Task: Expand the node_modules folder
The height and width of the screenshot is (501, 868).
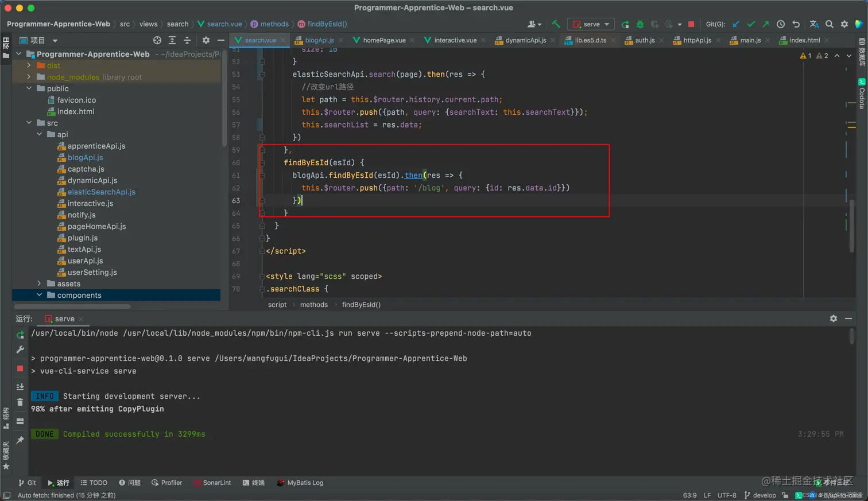Action: (x=29, y=77)
